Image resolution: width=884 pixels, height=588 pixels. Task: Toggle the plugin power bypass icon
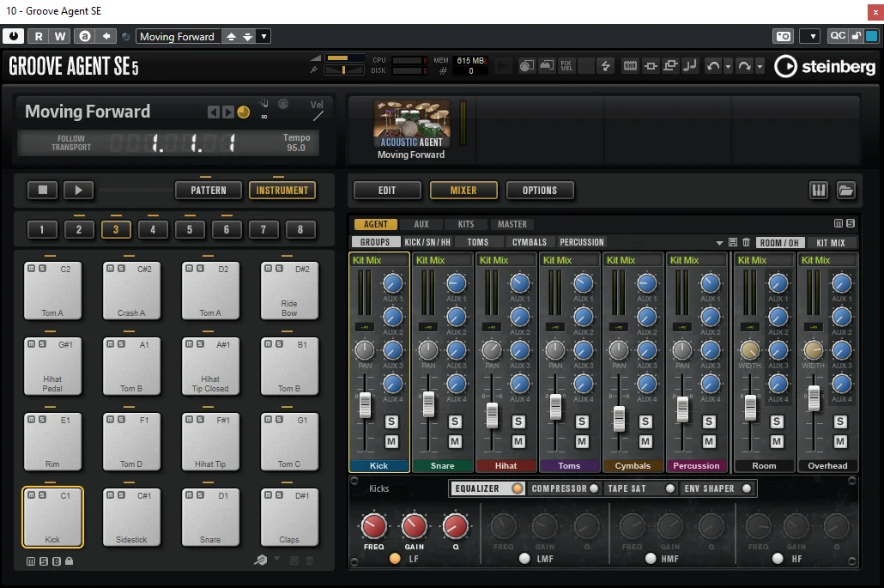pos(14,36)
